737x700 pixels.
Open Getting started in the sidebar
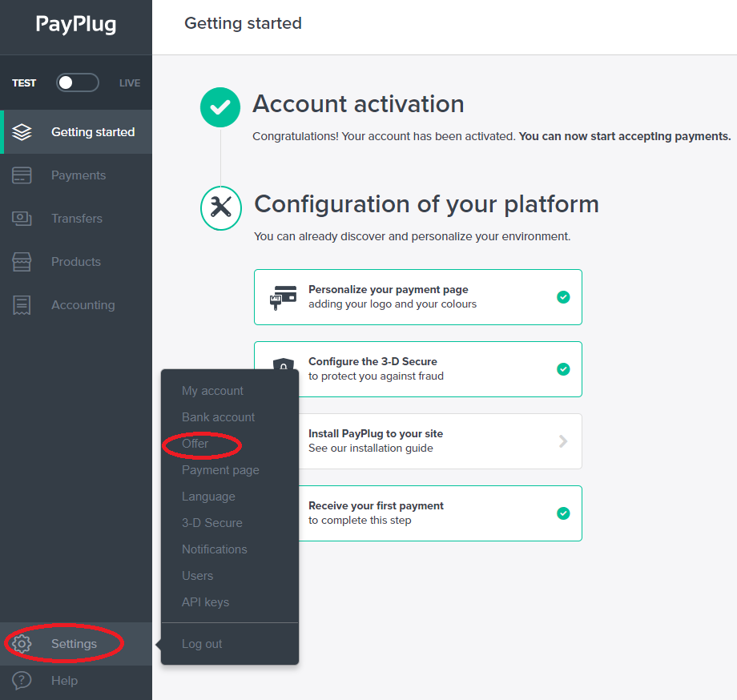coord(76,132)
